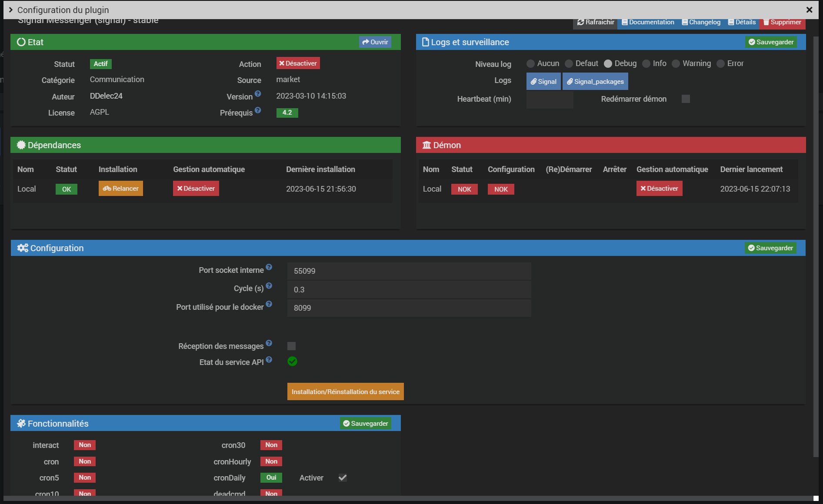Click the help icon beside Prérequis

tap(258, 110)
